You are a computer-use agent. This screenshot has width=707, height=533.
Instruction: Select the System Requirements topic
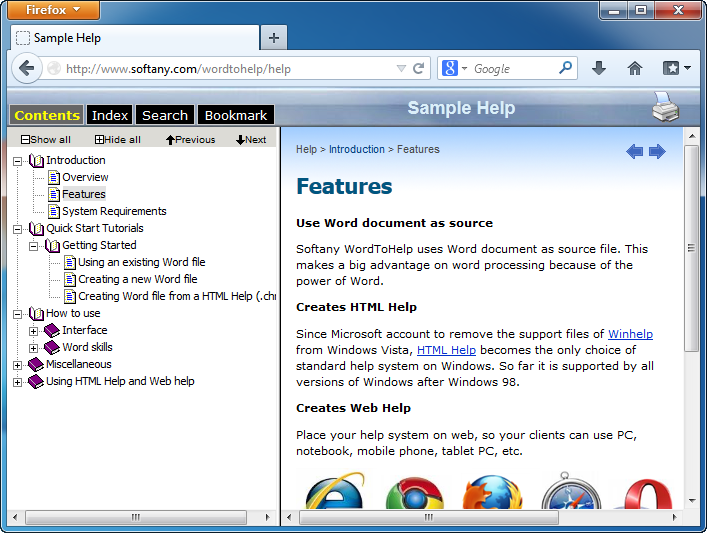[113, 211]
